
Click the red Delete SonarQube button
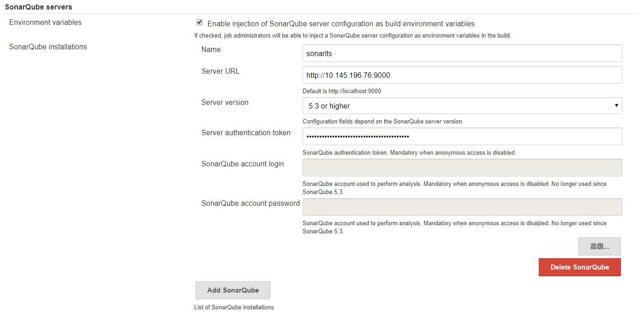pyautogui.click(x=579, y=267)
